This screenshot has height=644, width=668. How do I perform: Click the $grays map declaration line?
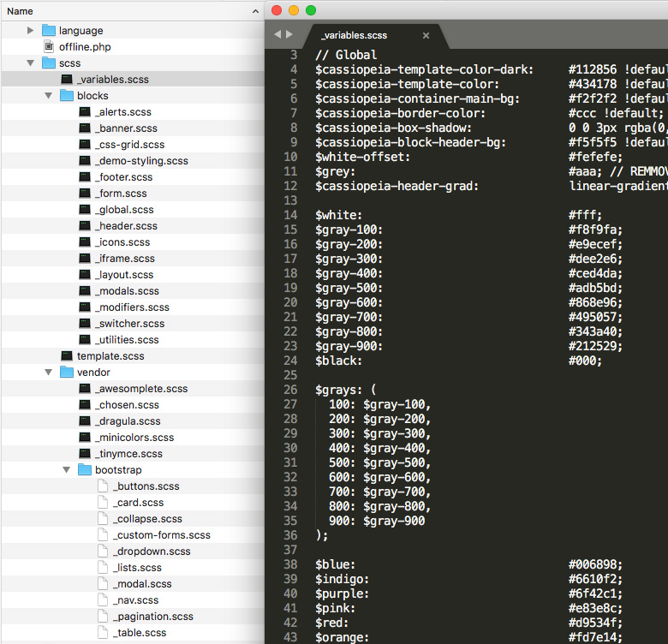point(345,390)
